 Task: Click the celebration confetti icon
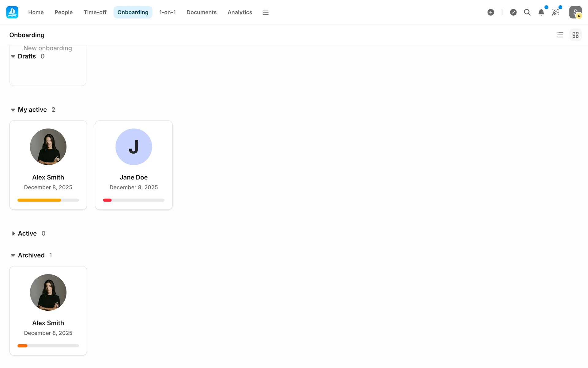555,12
